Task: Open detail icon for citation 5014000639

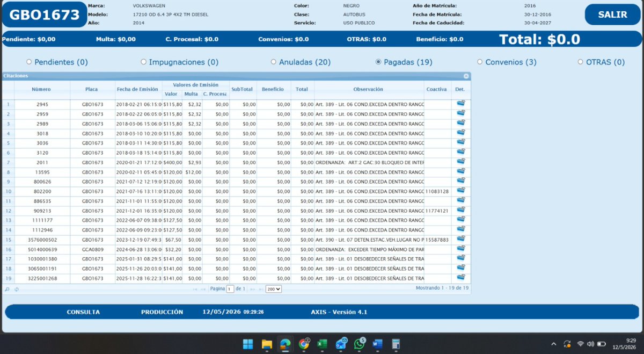Action: click(460, 249)
